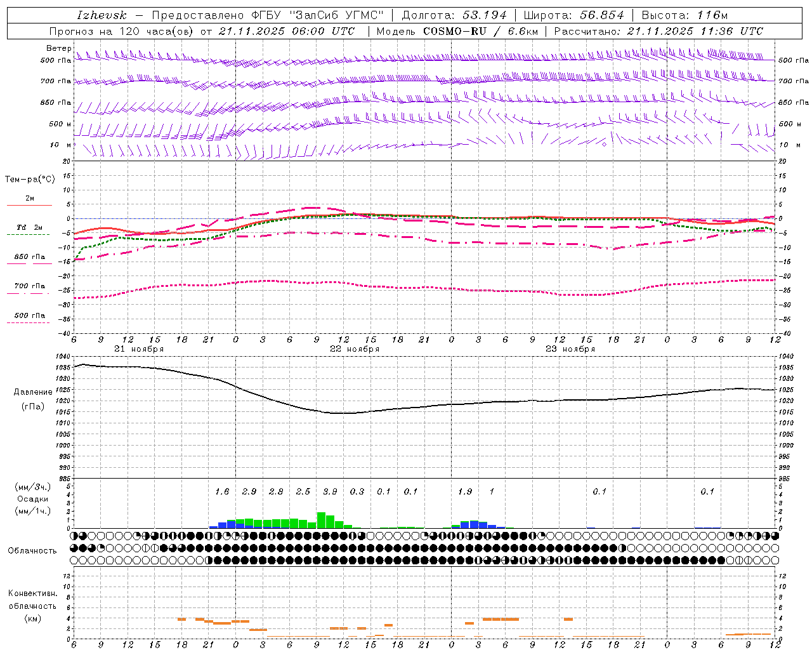Select the "Долгота: 53.194" longitude text

[x=454, y=15]
